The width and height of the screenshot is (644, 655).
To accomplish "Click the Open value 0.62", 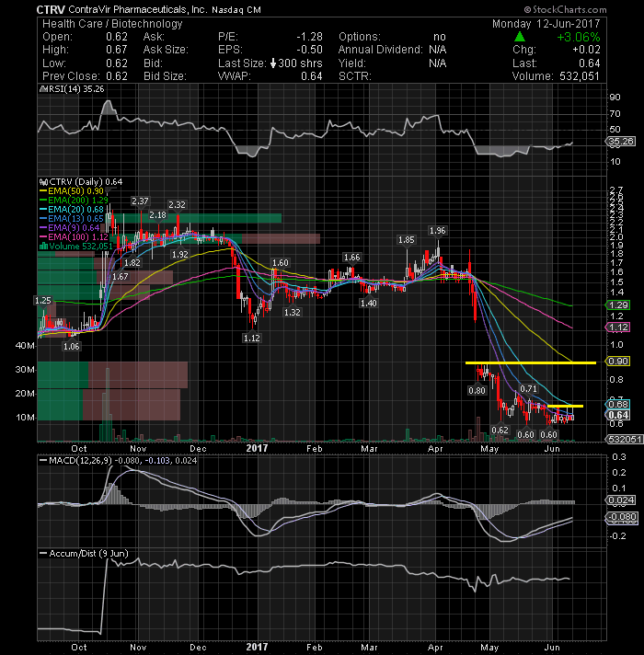I will coord(117,37).
